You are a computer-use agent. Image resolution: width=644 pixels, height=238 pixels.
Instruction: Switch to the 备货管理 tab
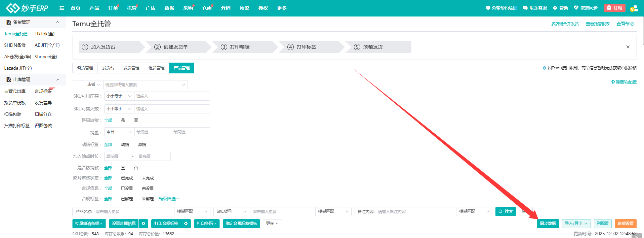85,68
